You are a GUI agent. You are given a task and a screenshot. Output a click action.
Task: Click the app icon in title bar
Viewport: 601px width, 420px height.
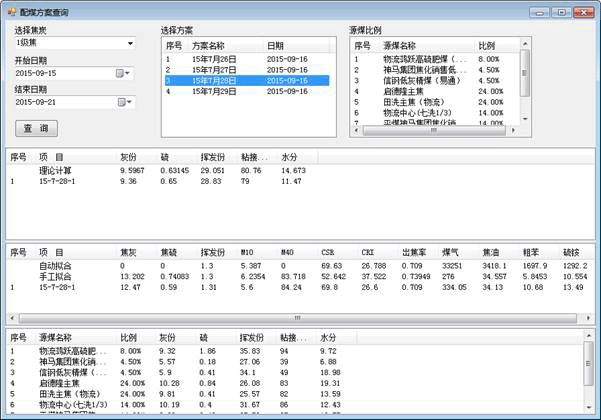click(10, 11)
